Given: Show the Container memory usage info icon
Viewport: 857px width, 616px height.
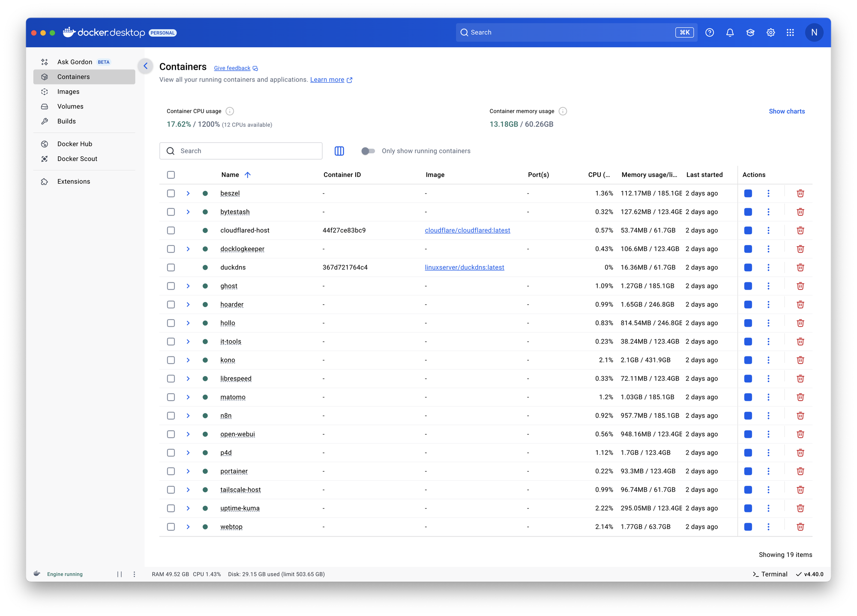Looking at the screenshot, I should coord(563,111).
